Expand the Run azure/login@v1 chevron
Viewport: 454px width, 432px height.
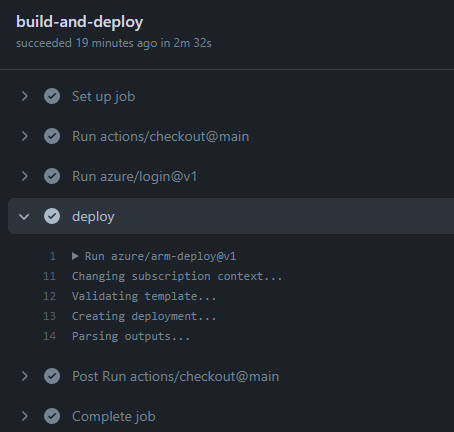[x=24, y=176]
